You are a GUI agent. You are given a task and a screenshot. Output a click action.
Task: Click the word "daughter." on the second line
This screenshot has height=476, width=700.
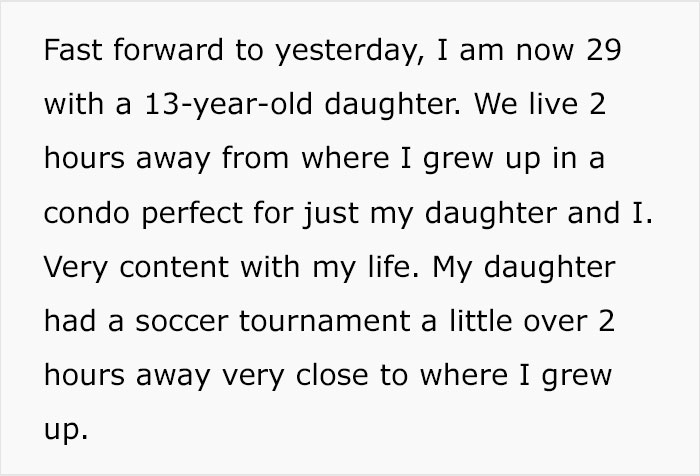point(392,105)
